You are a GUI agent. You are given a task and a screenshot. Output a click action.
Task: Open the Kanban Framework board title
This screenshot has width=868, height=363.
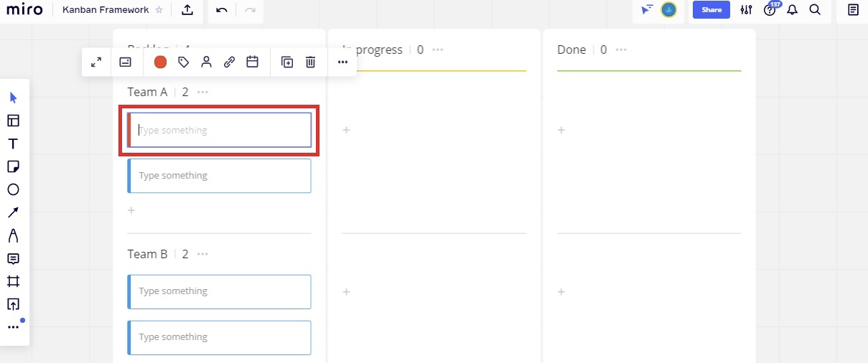click(106, 10)
